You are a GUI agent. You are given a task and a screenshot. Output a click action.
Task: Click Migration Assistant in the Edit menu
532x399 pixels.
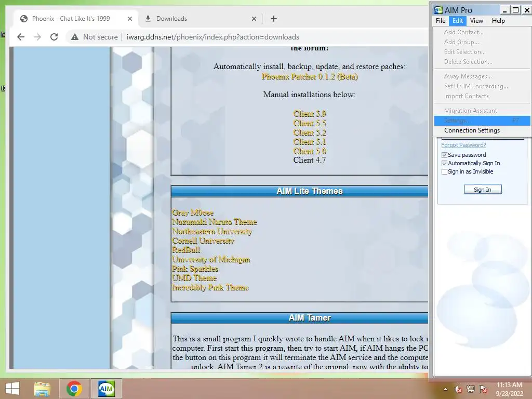click(482, 111)
